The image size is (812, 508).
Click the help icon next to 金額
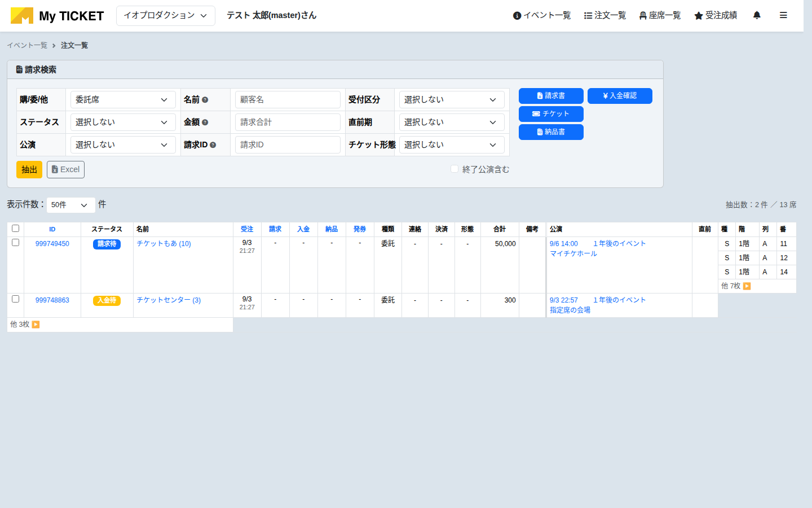(205, 122)
